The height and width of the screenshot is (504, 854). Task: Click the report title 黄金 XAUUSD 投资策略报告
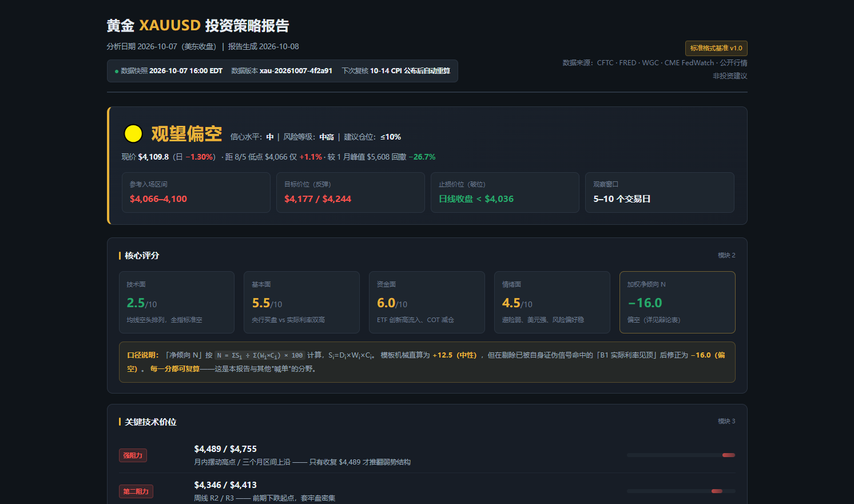pyautogui.click(x=198, y=26)
